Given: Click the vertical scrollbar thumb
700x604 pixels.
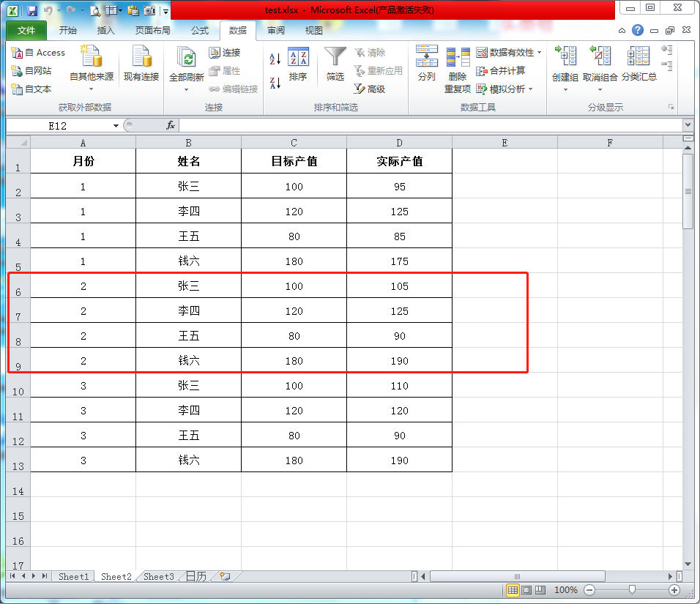Looking at the screenshot, I should [688, 191].
